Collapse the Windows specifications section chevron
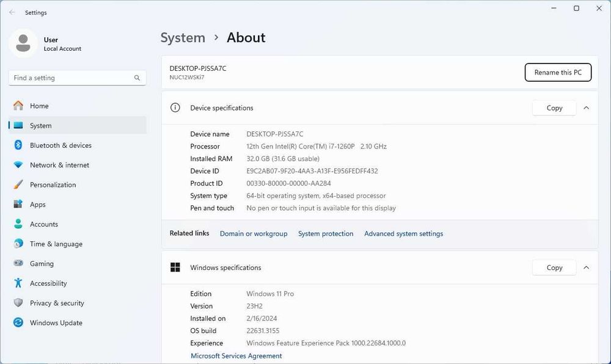Viewport: 611px width, 364px height. click(587, 268)
